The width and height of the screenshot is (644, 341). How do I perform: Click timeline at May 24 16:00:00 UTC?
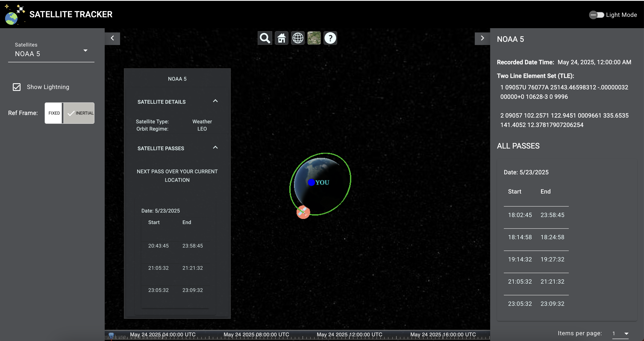443,335
